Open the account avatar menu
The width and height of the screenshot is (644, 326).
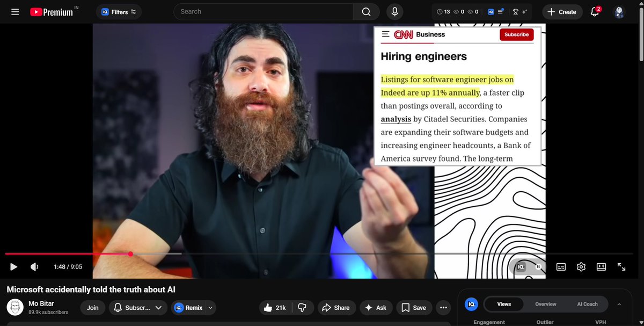619,12
